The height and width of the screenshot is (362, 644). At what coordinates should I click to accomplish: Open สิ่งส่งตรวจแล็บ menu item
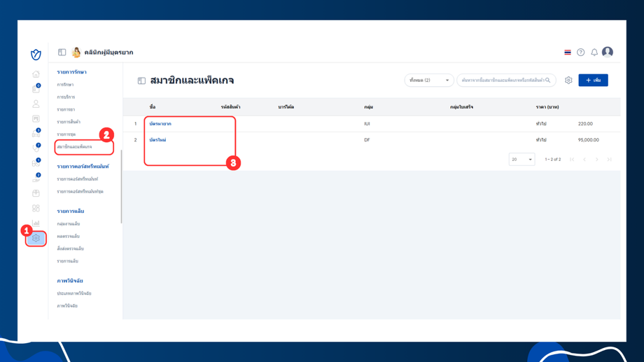(x=70, y=249)
